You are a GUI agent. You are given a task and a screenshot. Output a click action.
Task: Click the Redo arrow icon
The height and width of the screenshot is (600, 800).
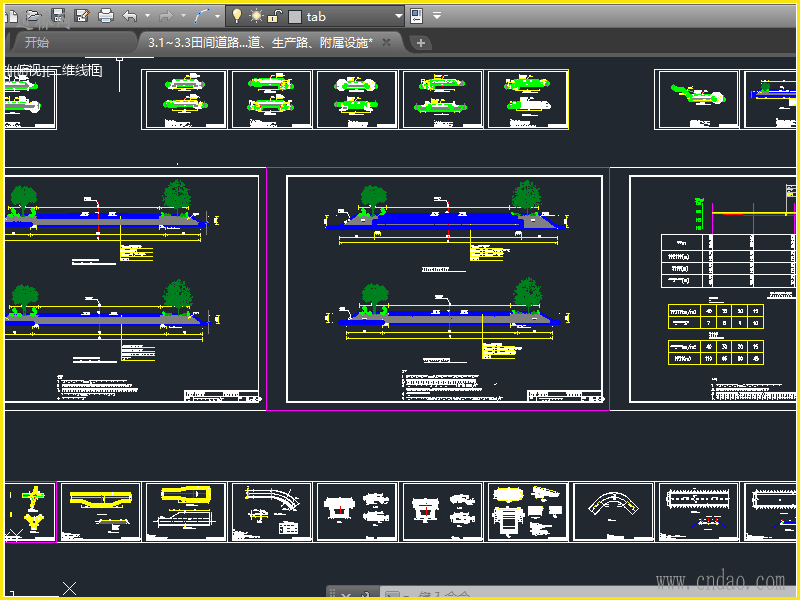pos(166,16)
